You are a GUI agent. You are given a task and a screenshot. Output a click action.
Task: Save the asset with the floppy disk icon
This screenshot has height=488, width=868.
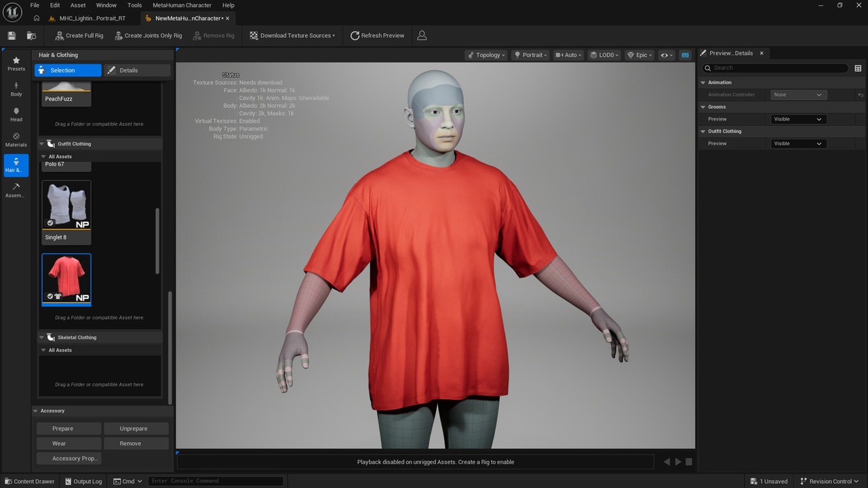coord(12,35)
